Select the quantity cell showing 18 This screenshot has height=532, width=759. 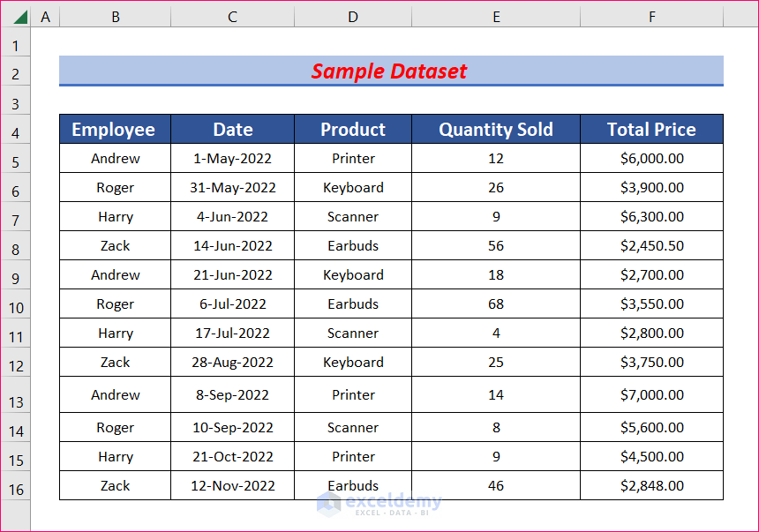[x=496, y=274]
